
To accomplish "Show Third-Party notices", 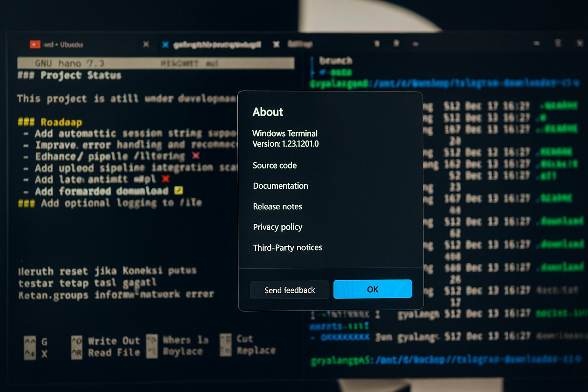I will (287, 248).
